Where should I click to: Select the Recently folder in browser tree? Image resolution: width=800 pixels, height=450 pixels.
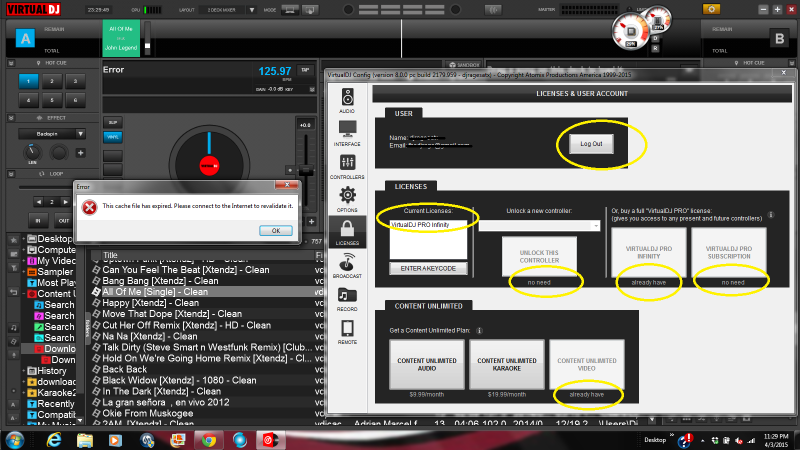coord(51,404)
